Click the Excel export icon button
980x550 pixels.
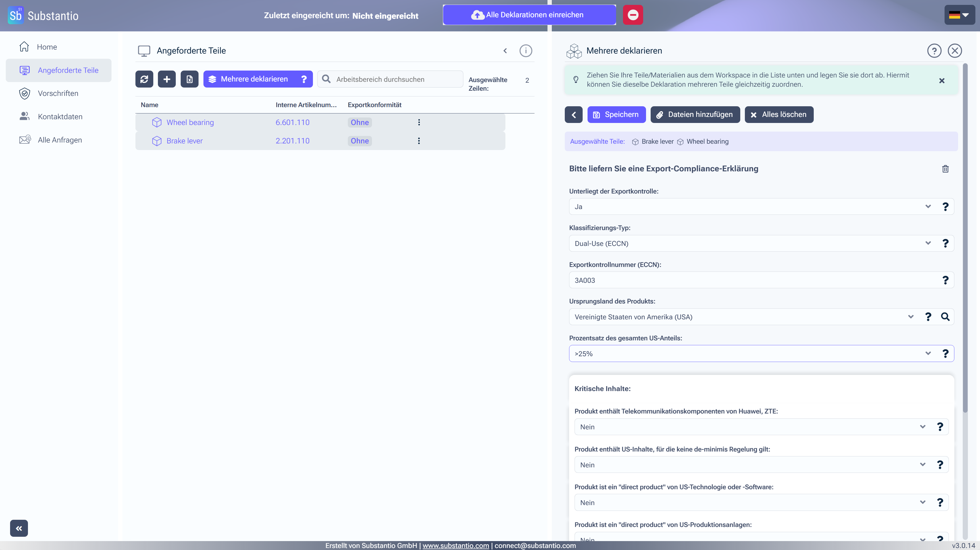pos(189,79)
